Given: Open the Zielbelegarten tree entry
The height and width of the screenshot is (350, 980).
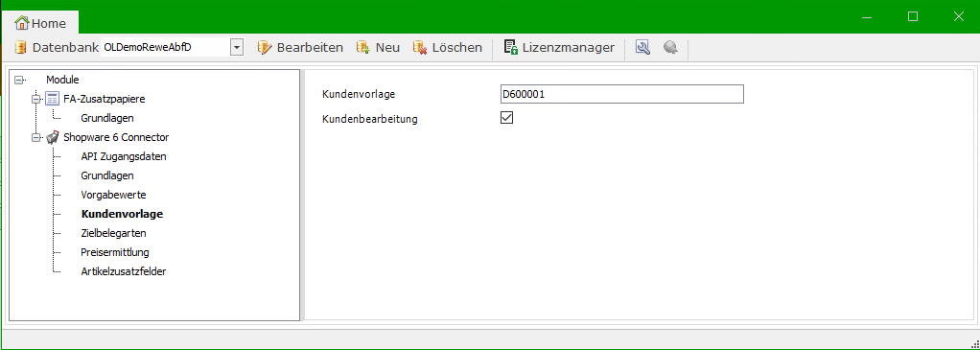Looking at the screenshot, I should click(x=114, y=233).
